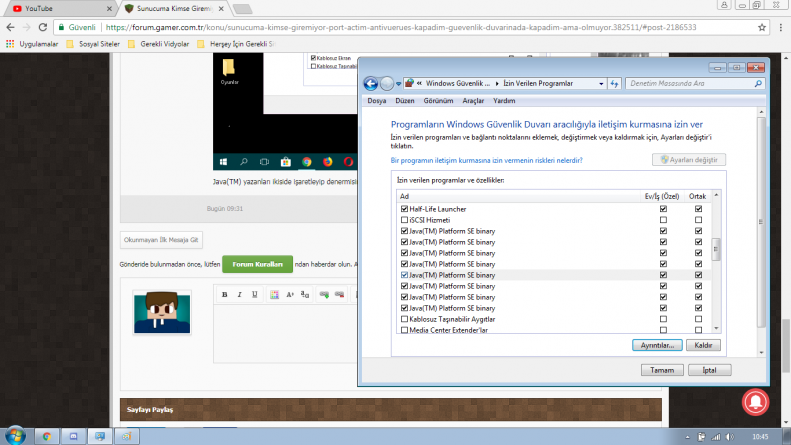Viewport: 791px width, 445px height.
Task: Open the Araçlar menu
Action: (473, 101)
